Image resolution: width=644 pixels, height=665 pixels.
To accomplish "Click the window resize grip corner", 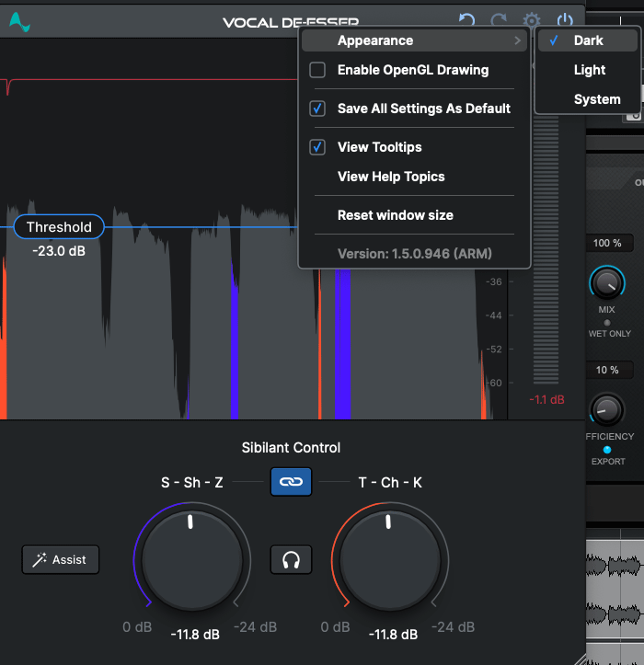I will click(x=580, y=659).
